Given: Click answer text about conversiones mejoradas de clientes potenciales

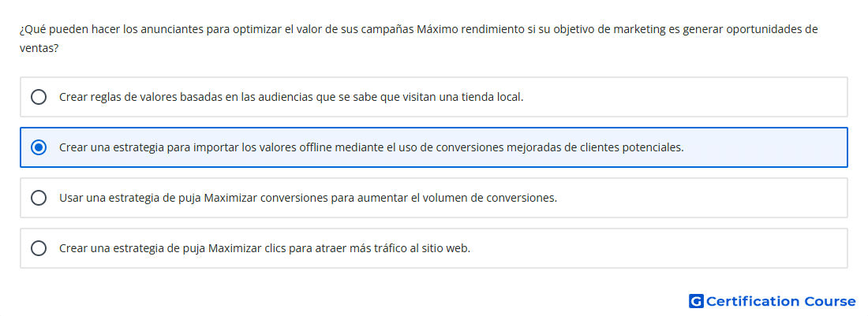Looking at the screenshot, I should [x=372, y=147].
